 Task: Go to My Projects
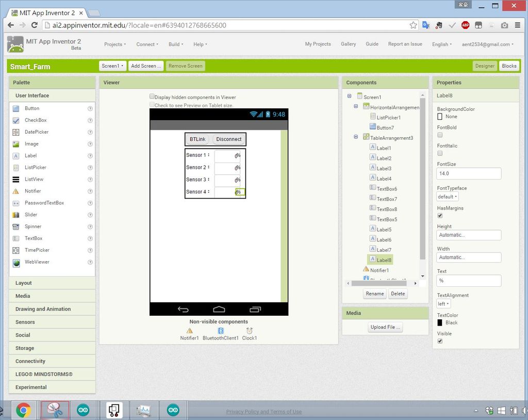[x=318, y=44]
